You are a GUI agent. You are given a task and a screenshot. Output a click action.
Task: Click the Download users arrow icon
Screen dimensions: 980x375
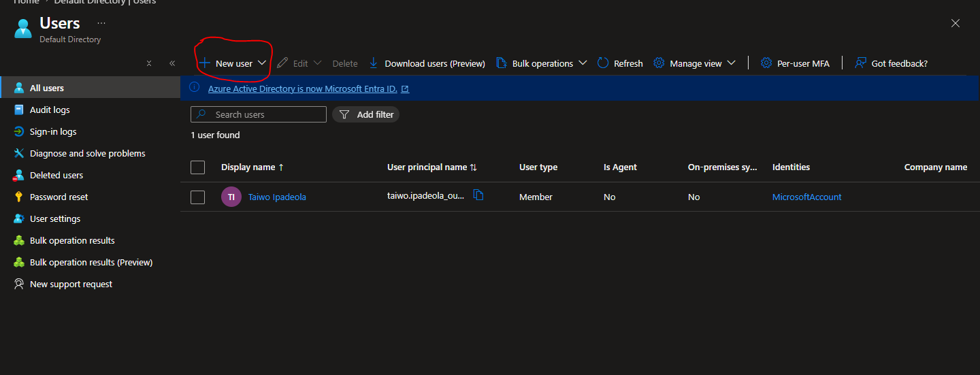pos(373,63)
